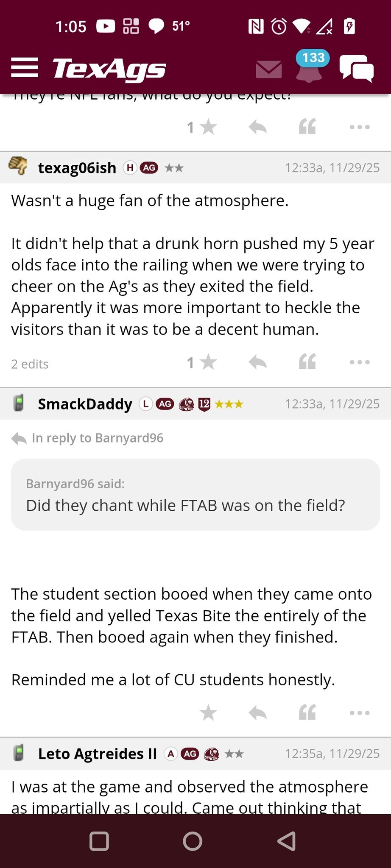The image size is (391, 868).
Task: Open more options on texag06ish's post
Action: [360, 362]
